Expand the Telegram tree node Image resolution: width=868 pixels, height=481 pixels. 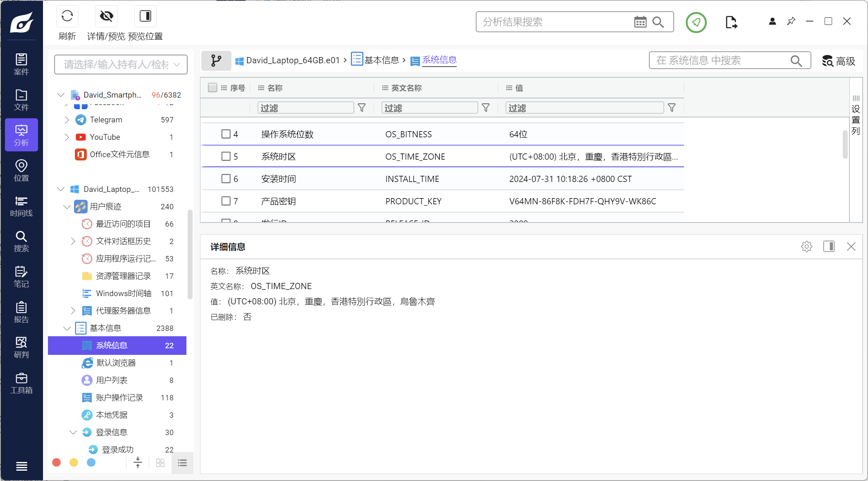coord(67,120)
